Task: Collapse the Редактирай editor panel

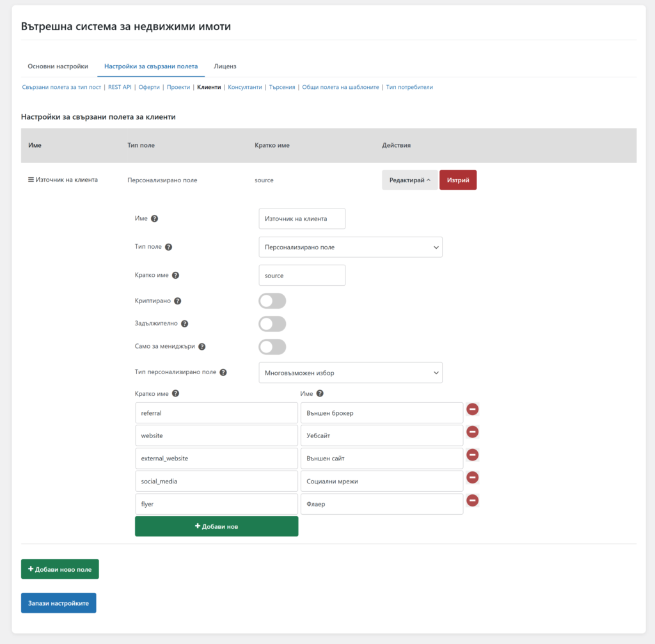Action: pyautogui.click(x=409, y=180)
